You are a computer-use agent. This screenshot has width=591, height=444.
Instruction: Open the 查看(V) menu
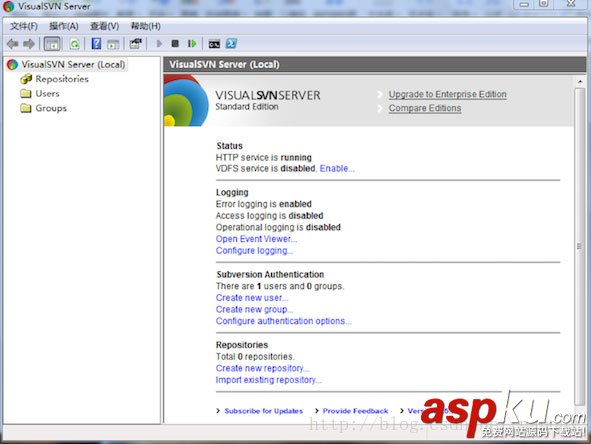click(104, 26)
